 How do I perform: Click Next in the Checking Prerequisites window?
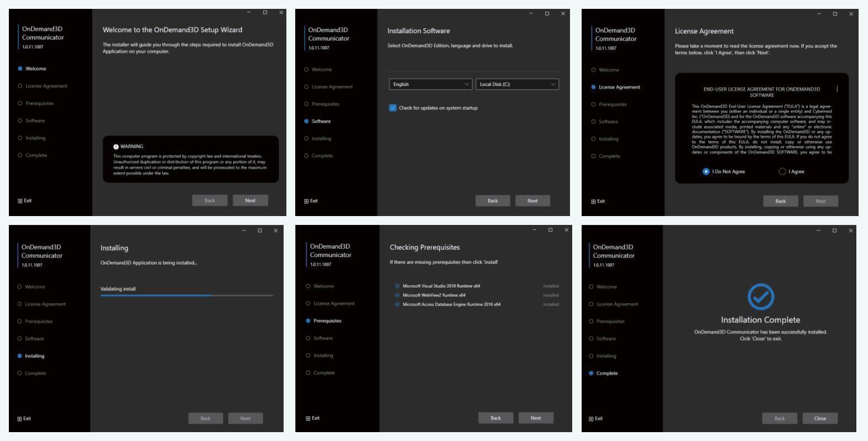[536, 418]
